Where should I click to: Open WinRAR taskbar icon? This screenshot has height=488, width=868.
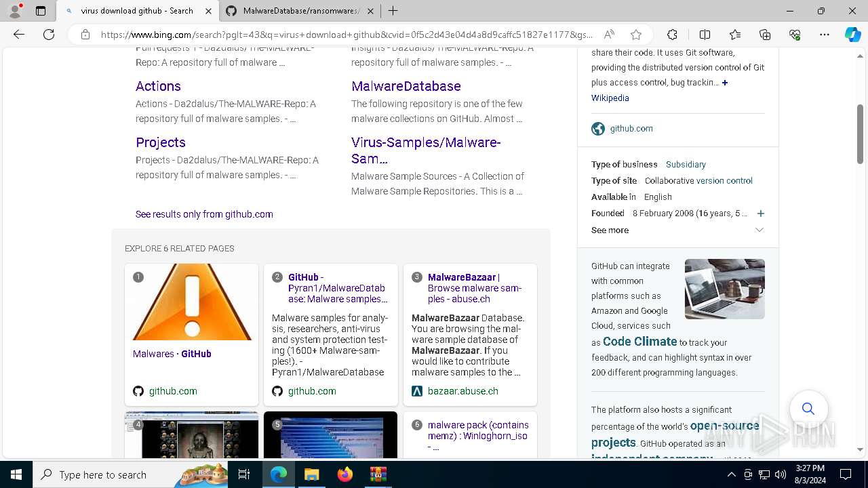click(x=378, y=474)
